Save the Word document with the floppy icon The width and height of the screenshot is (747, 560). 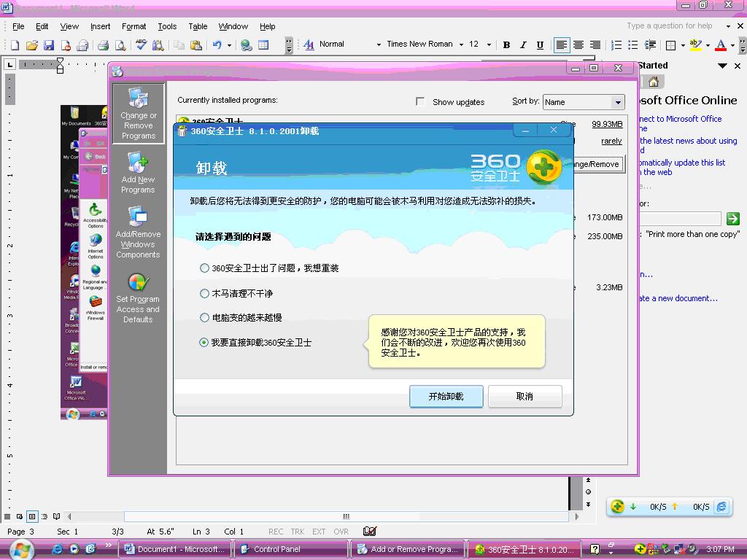point(49,44)
